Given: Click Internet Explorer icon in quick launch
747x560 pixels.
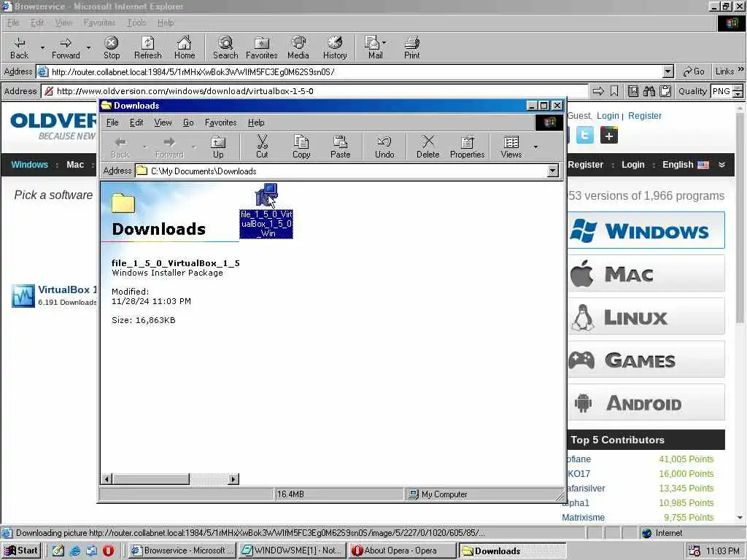Looking at the screenshot, I should pos(75,551).
